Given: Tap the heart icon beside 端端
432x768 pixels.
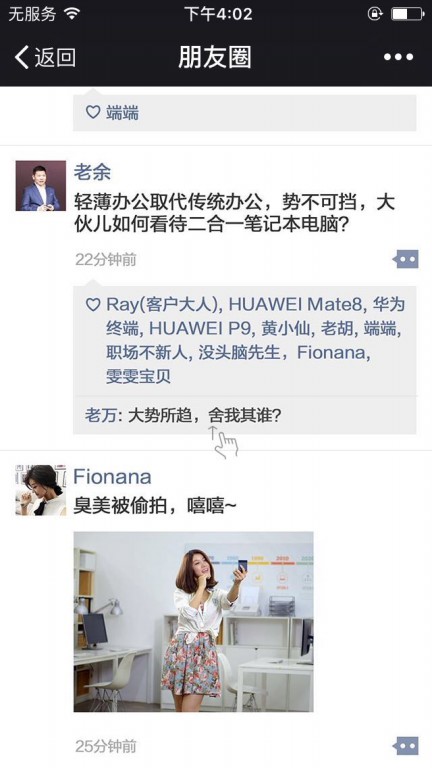Looking at the screenshot, I should [93, 112].
